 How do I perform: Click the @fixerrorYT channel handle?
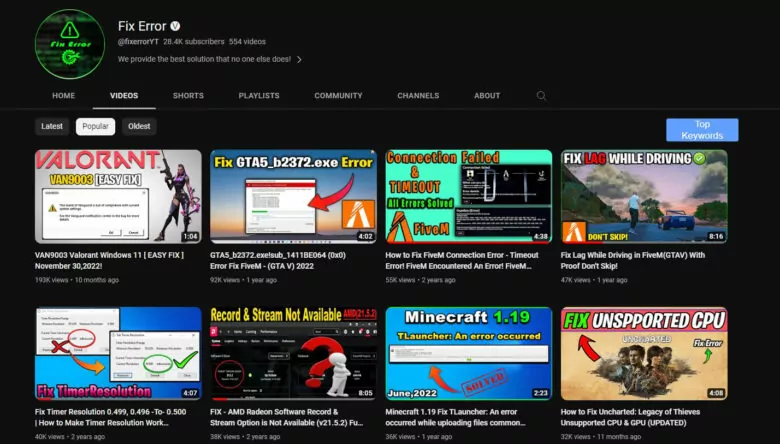coord(138,42)
